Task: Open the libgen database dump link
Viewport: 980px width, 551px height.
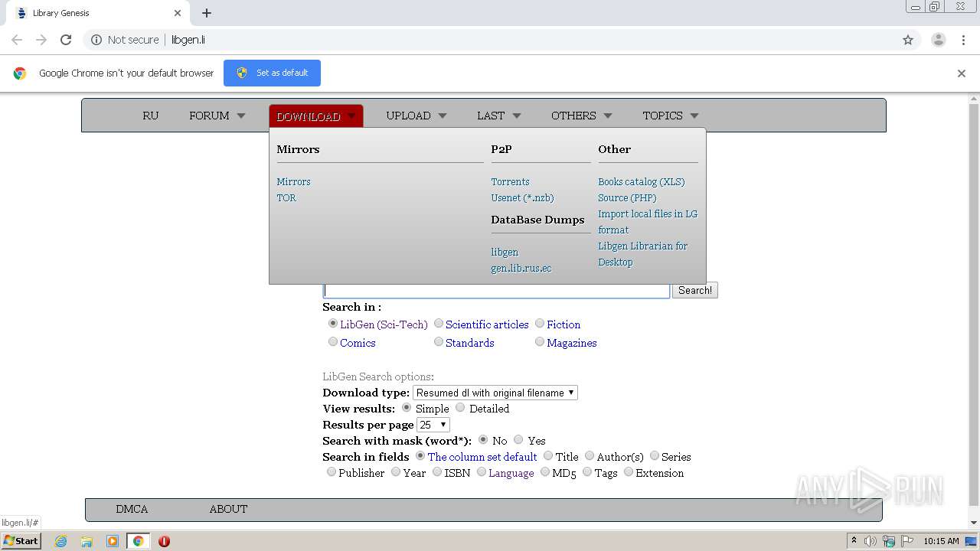Action: [x=505, y=253]
